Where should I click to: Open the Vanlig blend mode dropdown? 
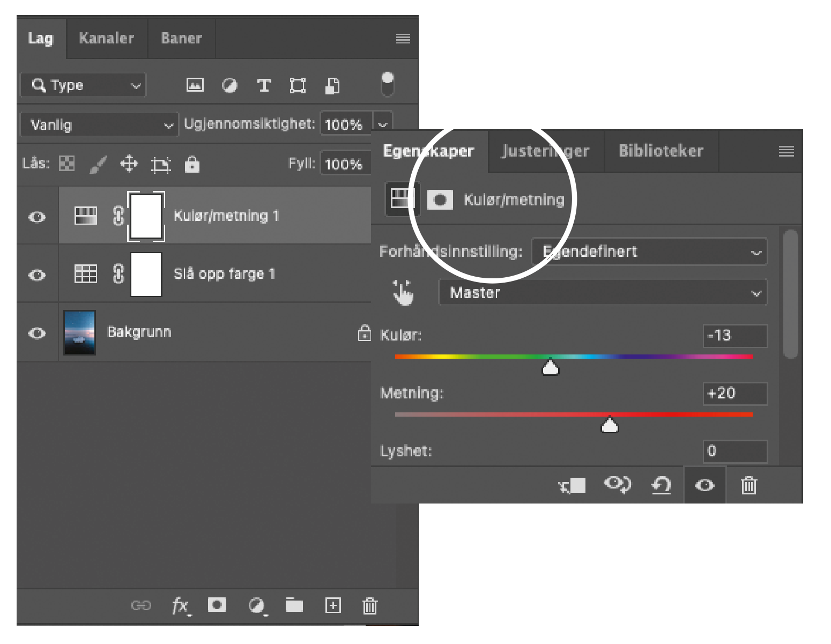point(99,125)
